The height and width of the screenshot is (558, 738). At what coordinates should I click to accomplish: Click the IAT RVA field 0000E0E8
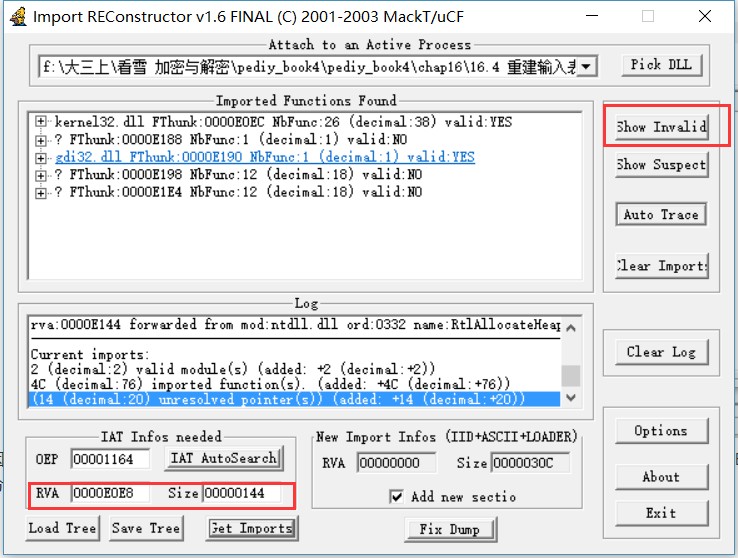click(110, 493)
